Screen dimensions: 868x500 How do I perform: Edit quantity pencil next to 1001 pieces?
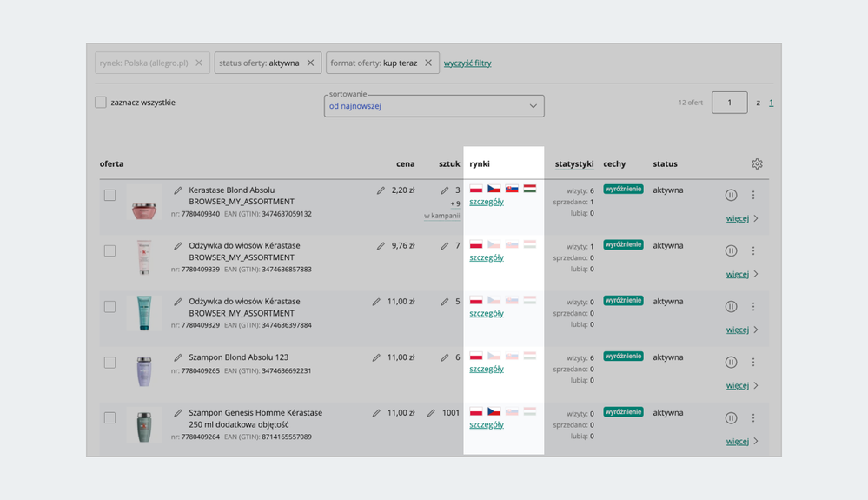(x=431, y=413)
